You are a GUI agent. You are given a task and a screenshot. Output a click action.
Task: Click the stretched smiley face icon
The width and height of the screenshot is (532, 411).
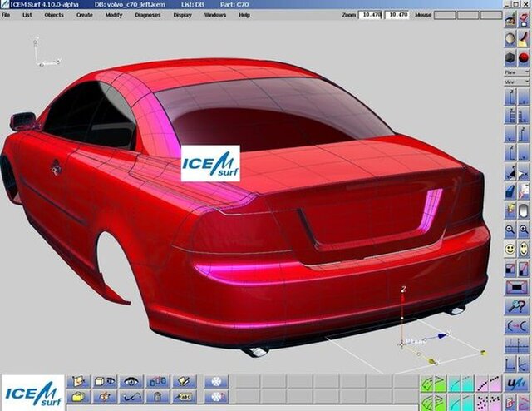pos(524,250)
